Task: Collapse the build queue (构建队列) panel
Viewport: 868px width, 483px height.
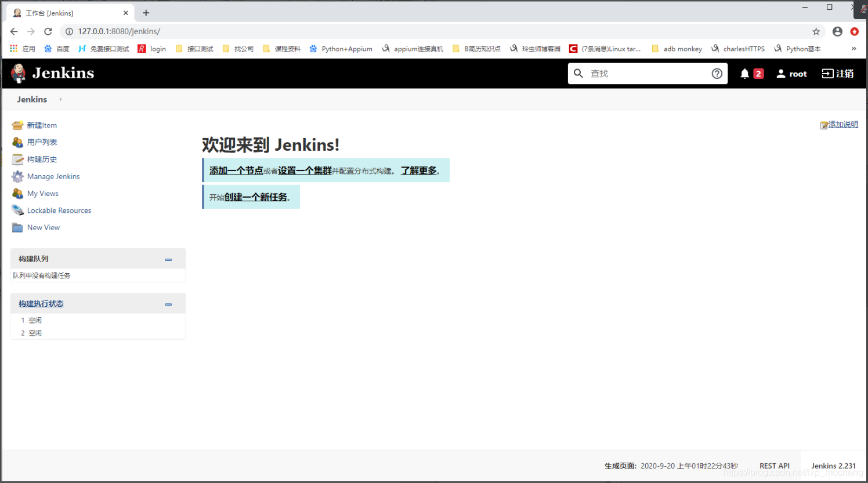Action: [x=168, y=259]
